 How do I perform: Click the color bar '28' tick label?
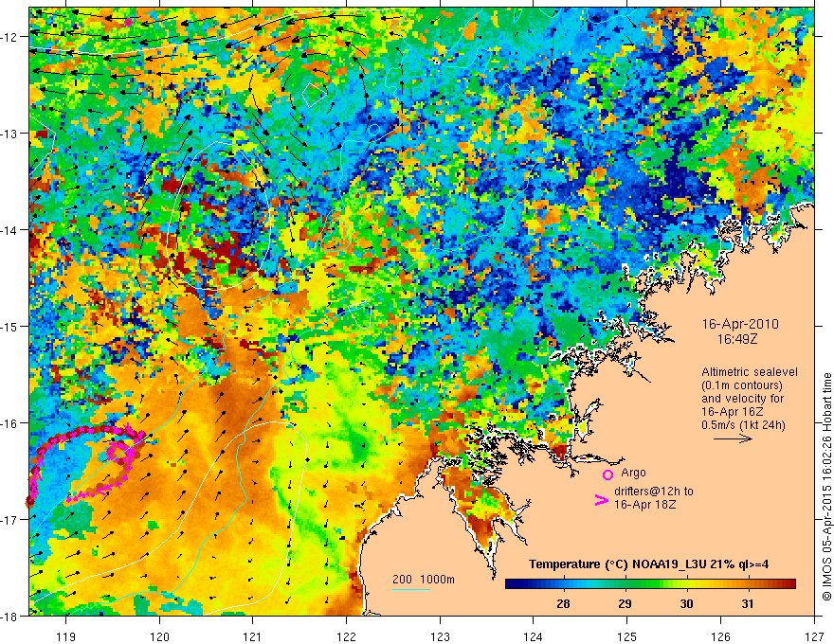pos(563,603)
